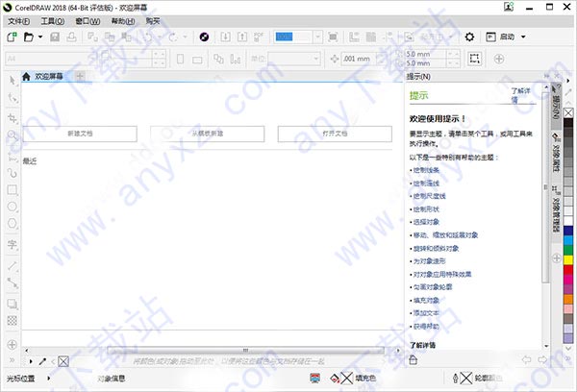Click the 对象属性 docker side tab
The width and height of the screenshot is (577, 392).
point(557,153)
